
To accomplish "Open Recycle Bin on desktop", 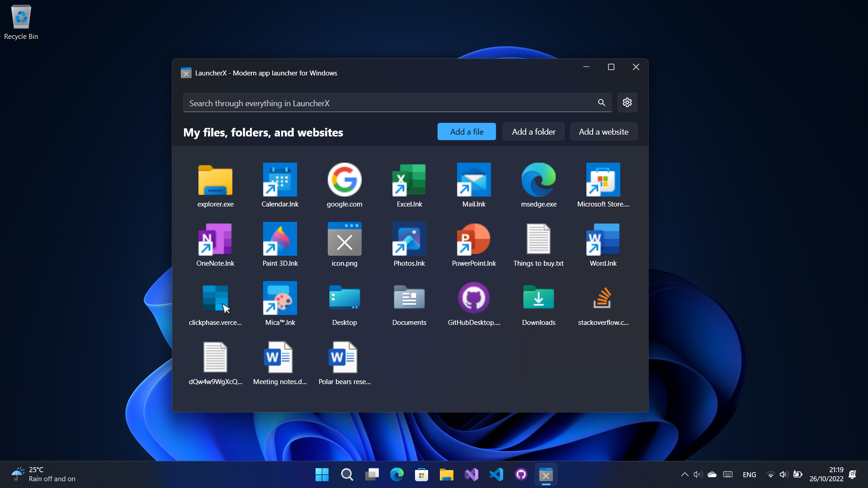I will pos(21,23).
